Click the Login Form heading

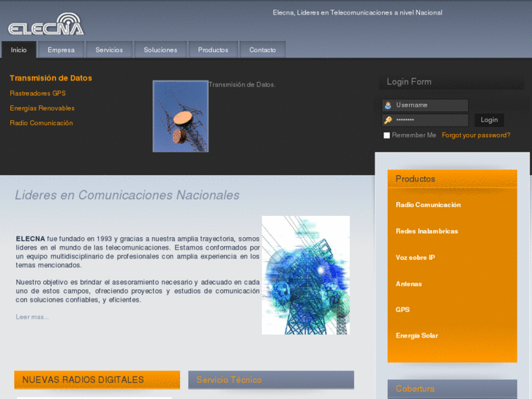(x=409, y=81)
